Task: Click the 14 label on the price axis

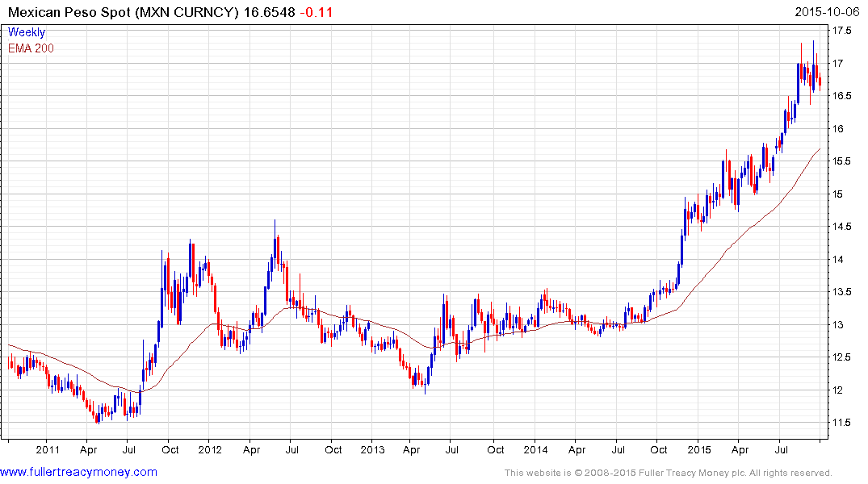Action: [x=838, y=259]
